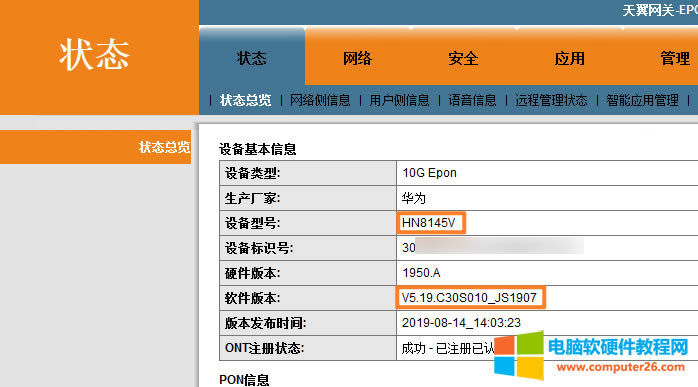Click the 版本发布时间 label cell
Screen dimensions: 698x387
(x=308, y=323)
